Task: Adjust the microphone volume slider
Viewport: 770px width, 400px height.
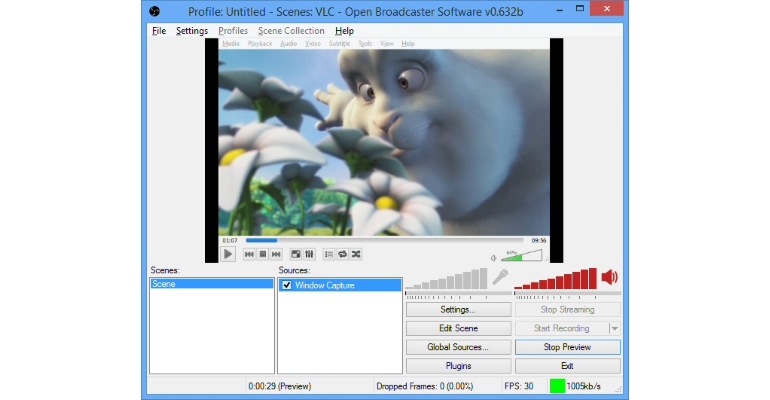Action: point(458,293)
